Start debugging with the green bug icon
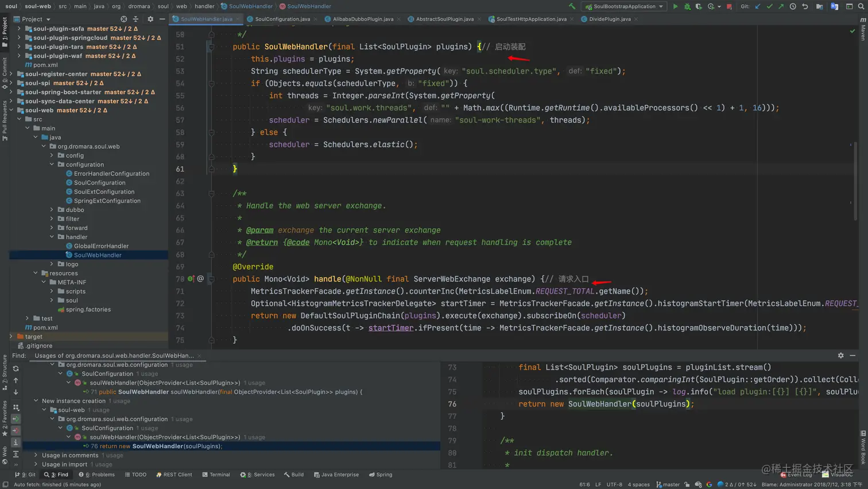The image size is (868, 489). click(x=687, y=6)
